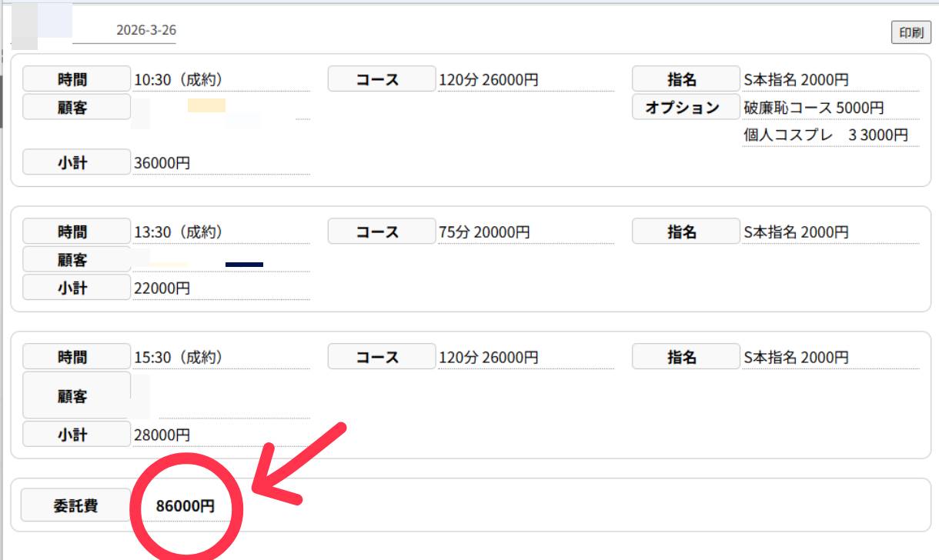Click the 委託費 label button
This screenshot has width=939, height=560.
tap(75, 506)
